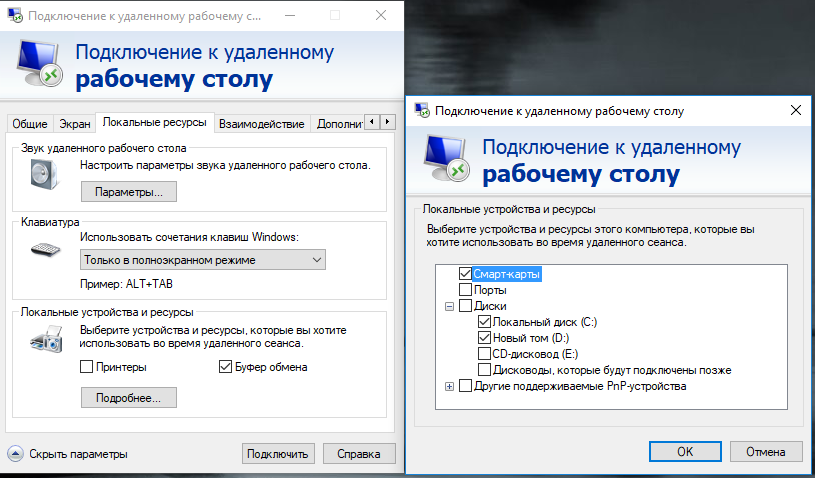This screenshot has height=478, width=815.
Task: Minimize the main Remote Desktop window
Action: [291, 15]
